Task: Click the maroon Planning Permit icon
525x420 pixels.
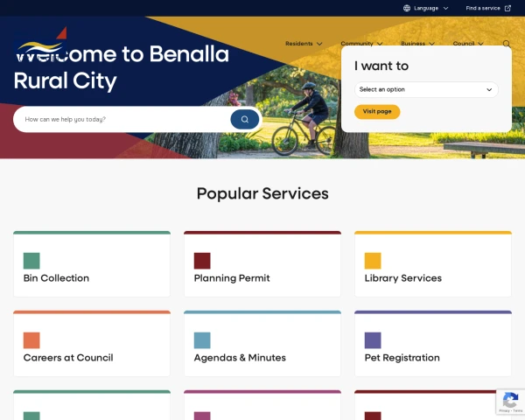Action: click(202, 261)
